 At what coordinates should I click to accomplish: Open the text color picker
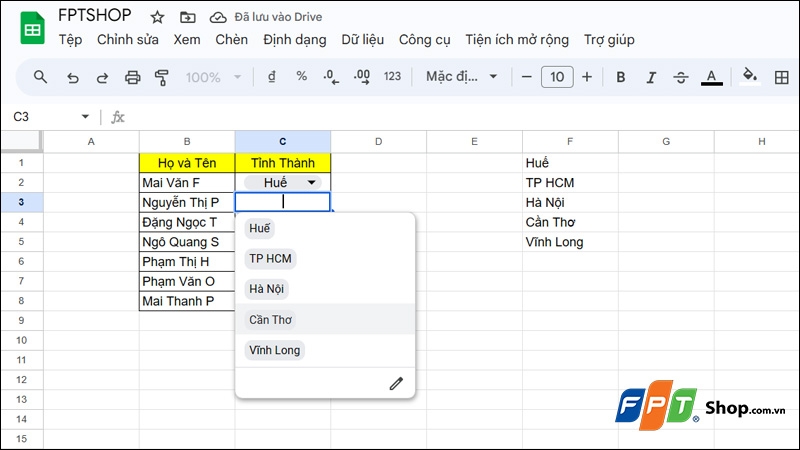[x=711, y=78]
